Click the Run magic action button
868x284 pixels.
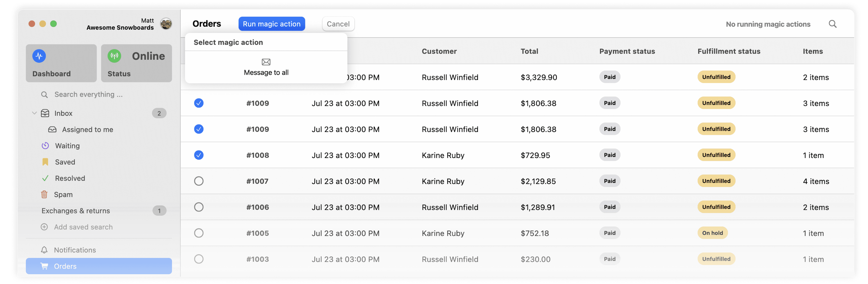pos(271,23)
